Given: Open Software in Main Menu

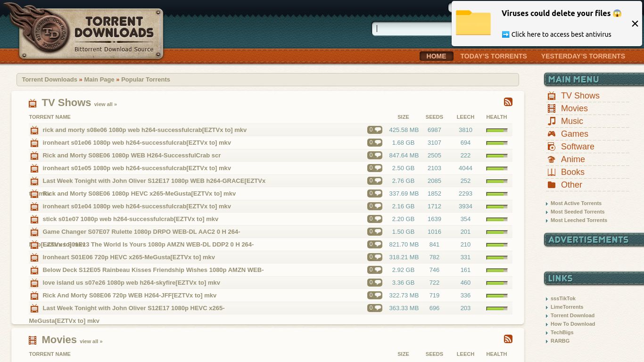Looking at the screenshot, I should click(x=578, y=147).
